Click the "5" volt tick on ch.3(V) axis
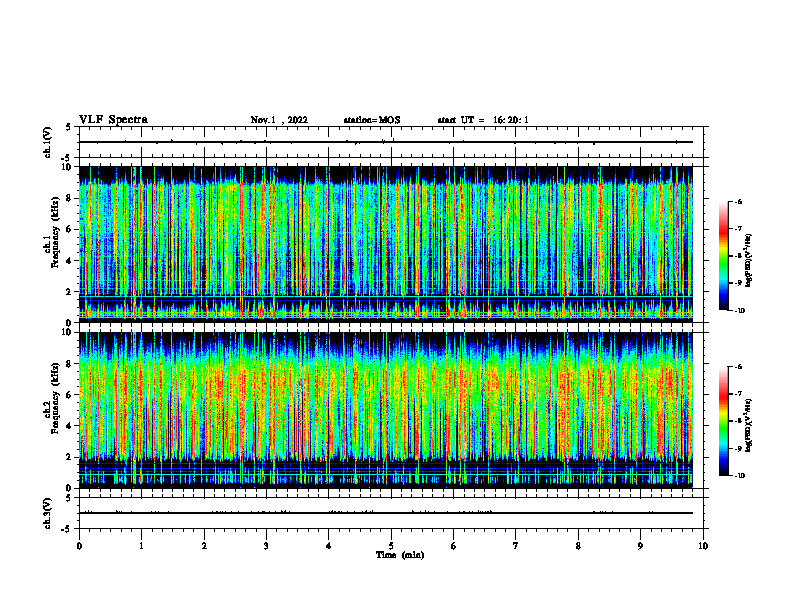The width and height of the screenshot is (792, 612). (69, 498)
